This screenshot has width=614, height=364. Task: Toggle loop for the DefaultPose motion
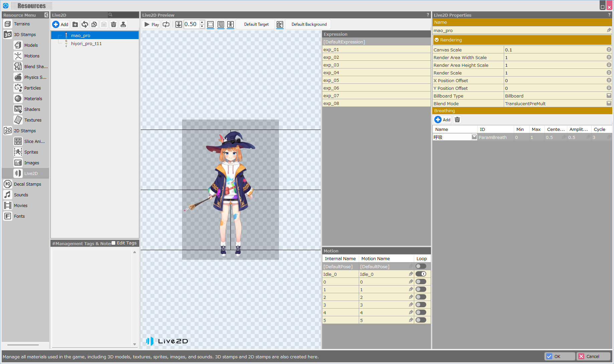coord(421,266)
